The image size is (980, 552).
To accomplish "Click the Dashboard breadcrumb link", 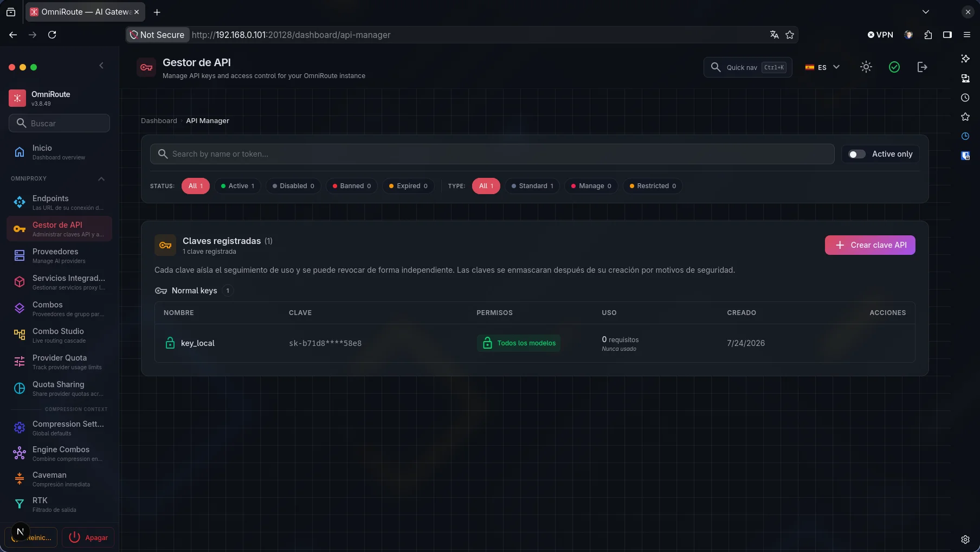I will (x=159, y=121).
